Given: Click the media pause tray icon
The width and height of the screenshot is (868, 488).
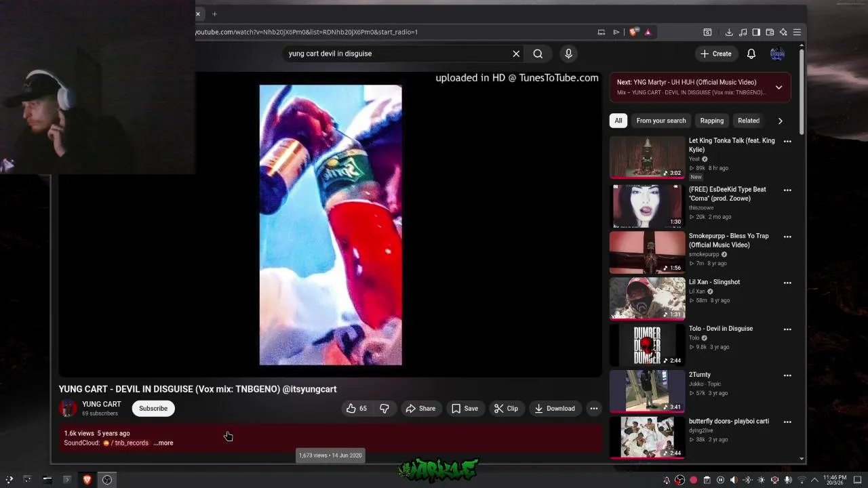Looking at the screenshot, I should tap(720, 480).
